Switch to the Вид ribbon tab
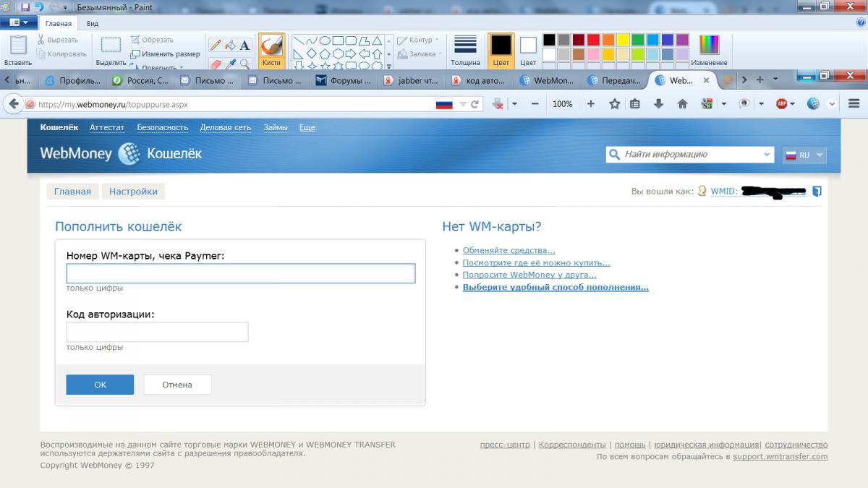The image size is (868, 488). [x=93, y=23]
